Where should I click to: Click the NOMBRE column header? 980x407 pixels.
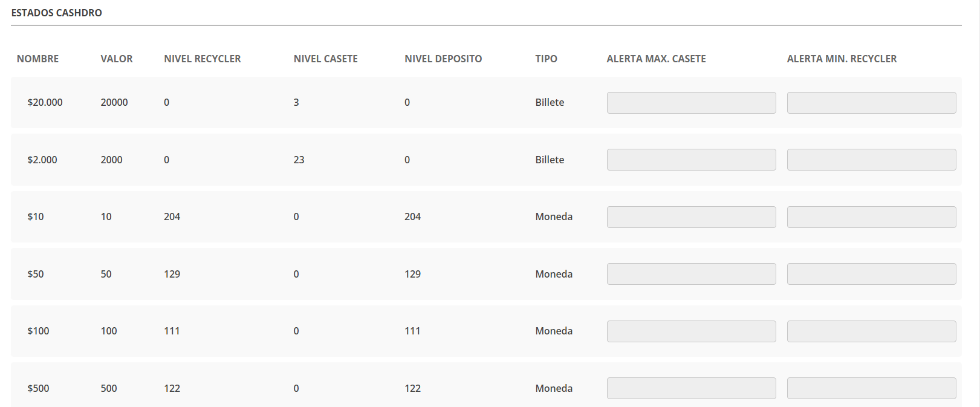37,59
